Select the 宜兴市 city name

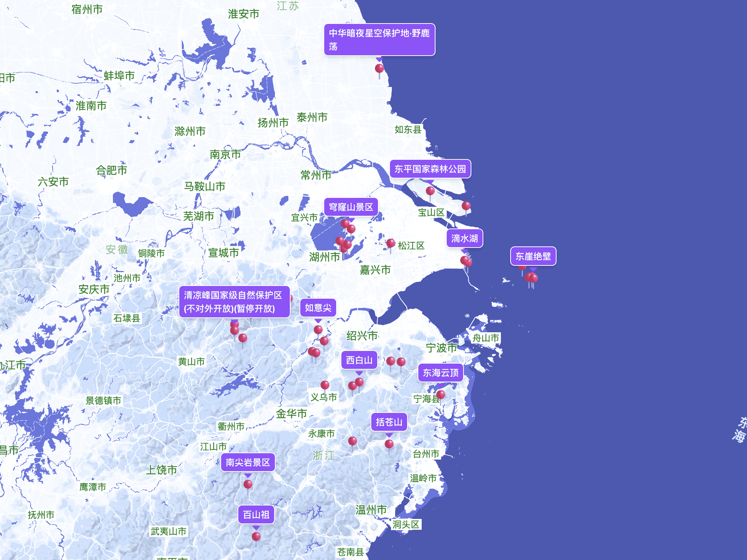point(304,218)
